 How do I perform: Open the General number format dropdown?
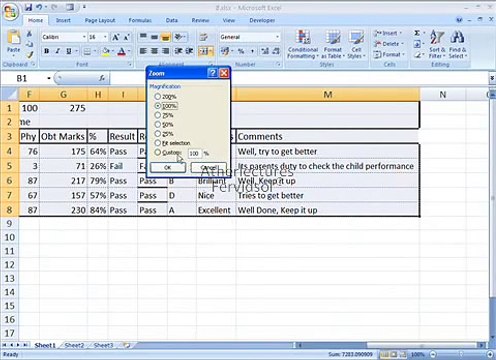click(x=277, y=37)
